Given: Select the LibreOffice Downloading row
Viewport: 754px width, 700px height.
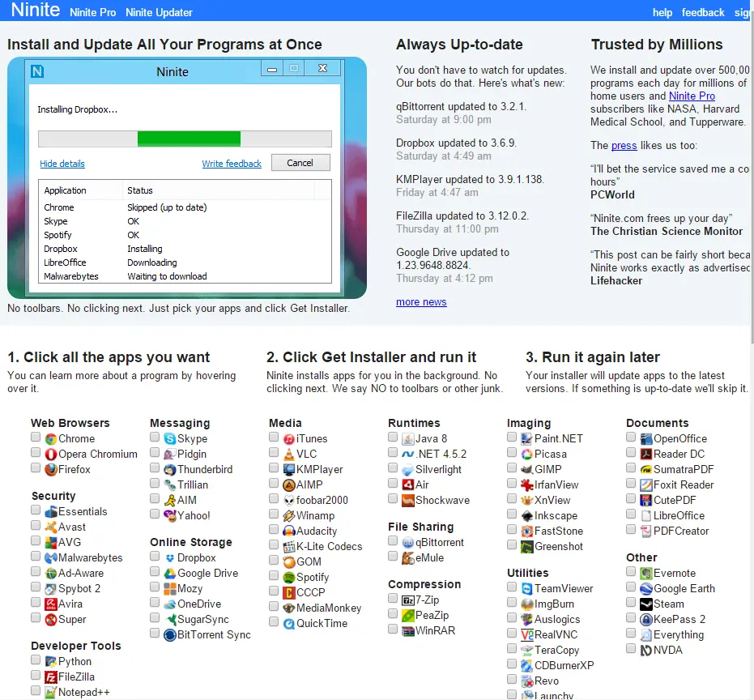Looking at the screenshot, I should (185, 262).
